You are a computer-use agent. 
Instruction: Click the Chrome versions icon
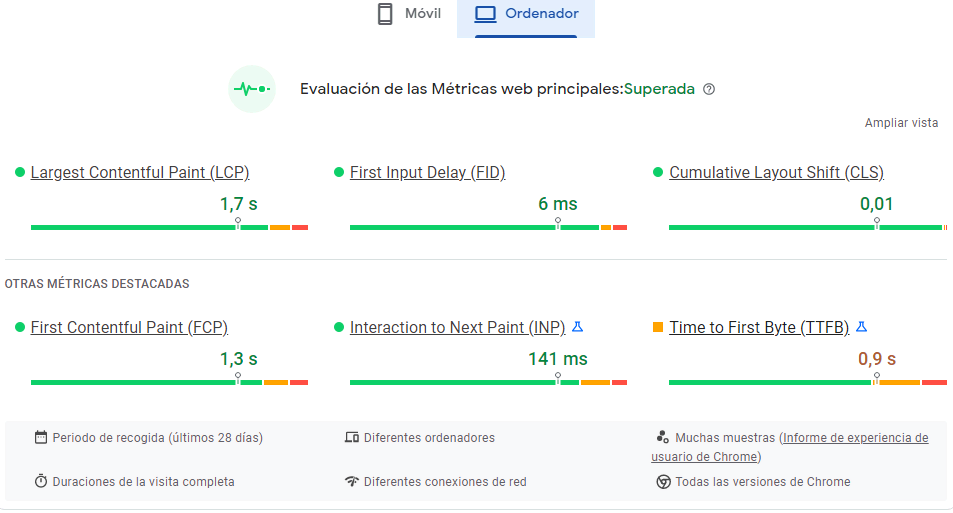tap(662, 481)
